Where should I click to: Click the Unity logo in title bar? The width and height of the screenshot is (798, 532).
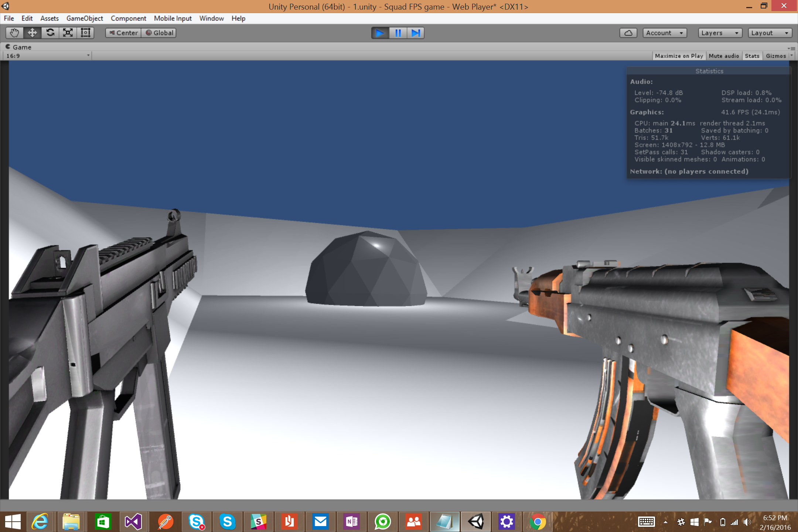[x=6, y=6]
